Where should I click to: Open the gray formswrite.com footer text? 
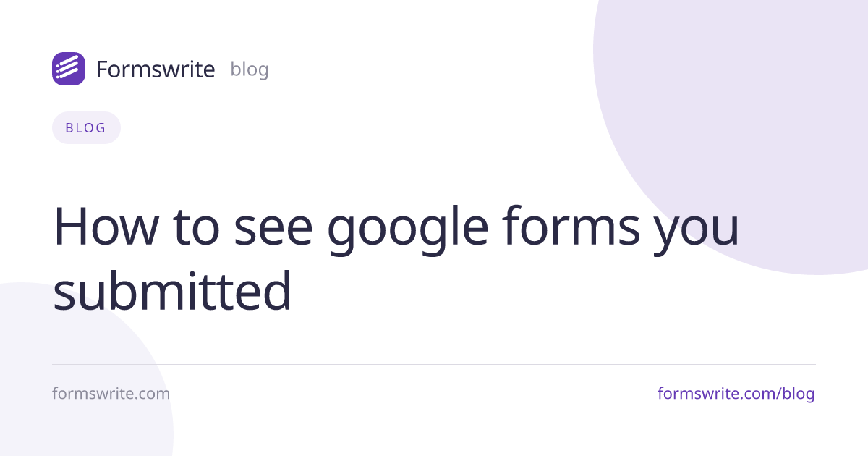(x=111, y=394)
